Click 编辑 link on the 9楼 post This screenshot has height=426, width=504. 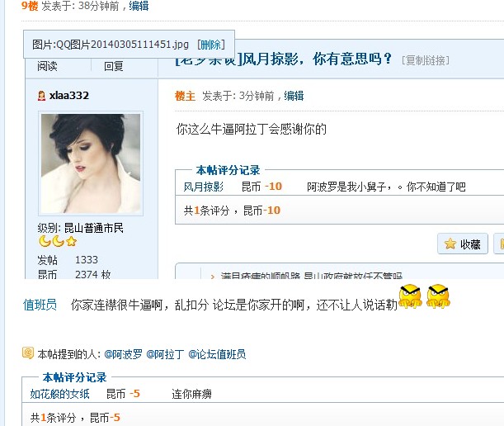[139, 6]
